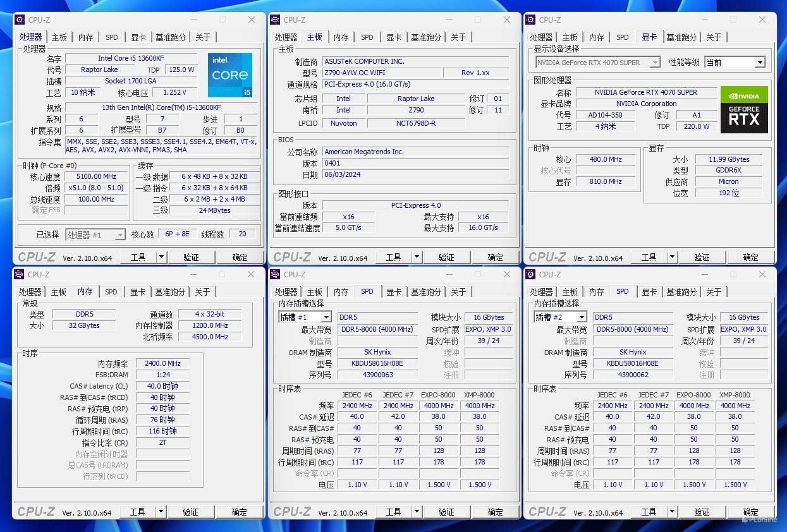Click the core voltage value '1.252 V'
Image resolution: width=787 pixels, height=532 pixels.
click(175, 92)
